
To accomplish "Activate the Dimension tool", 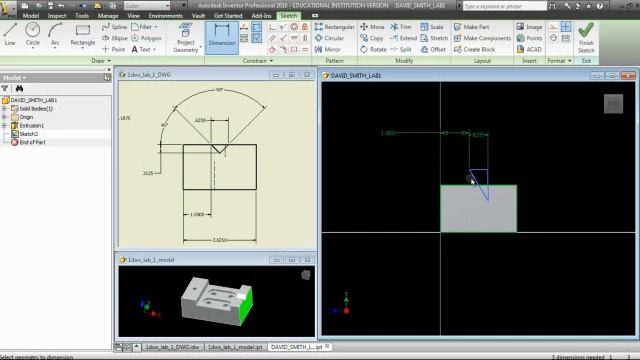I will coord(222,38).
